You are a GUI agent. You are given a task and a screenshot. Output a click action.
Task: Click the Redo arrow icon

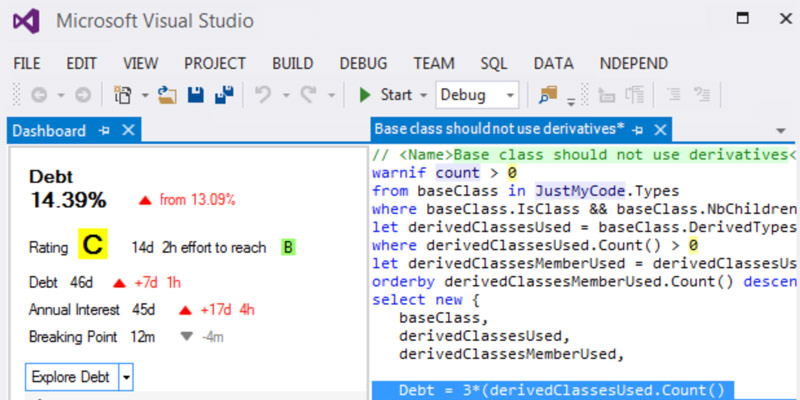coord(308,95)
